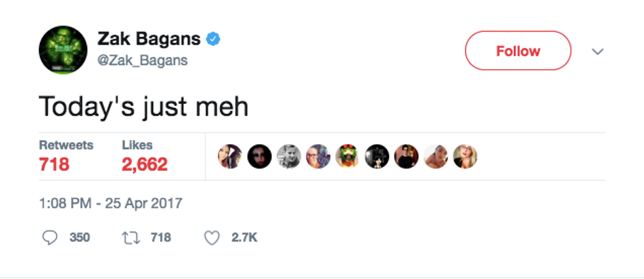Screen dimensions: 644x279
Task: Click the fourth liker avatar wearing glasses
Action: click(318, 157)
